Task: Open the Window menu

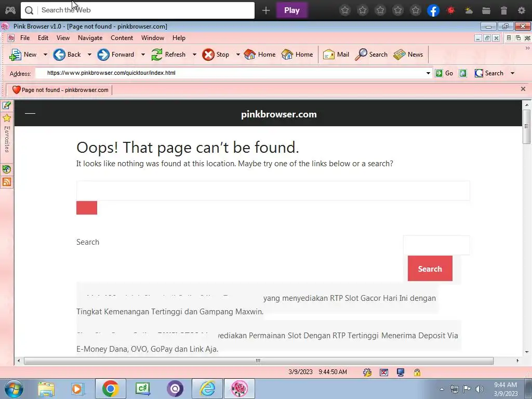Action: 152,38
